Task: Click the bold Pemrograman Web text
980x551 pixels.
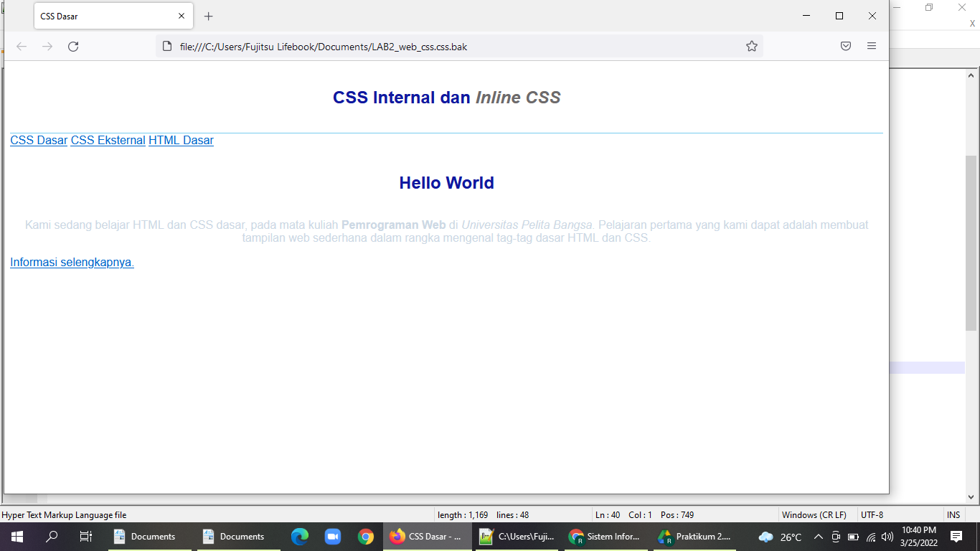Action: pos(394,225)
